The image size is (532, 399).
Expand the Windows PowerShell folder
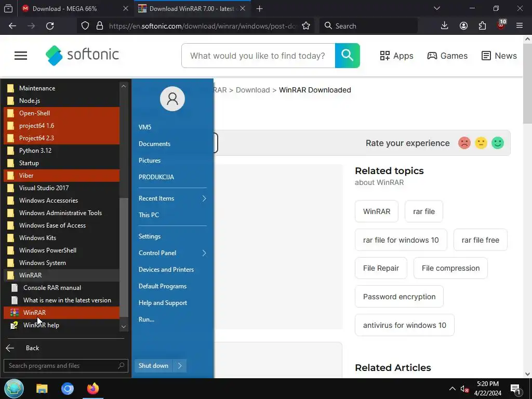click(x=61, y=250)
